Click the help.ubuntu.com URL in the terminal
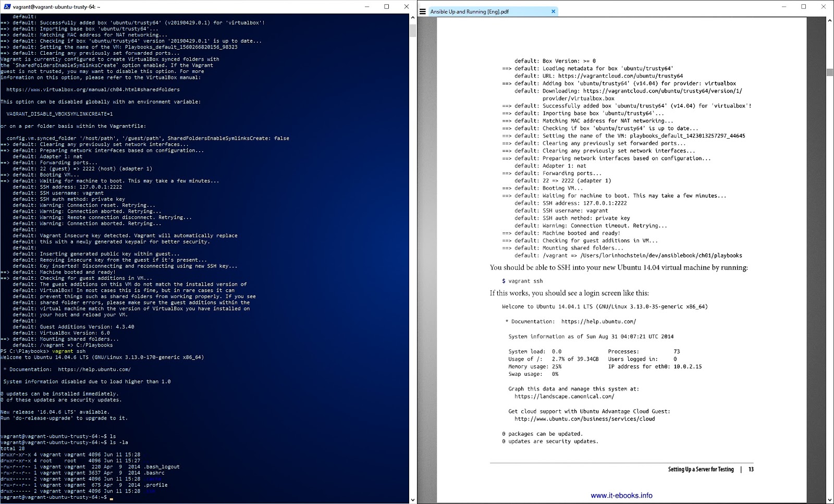This screenshot has width=834, height=504. tap(94, 370)
